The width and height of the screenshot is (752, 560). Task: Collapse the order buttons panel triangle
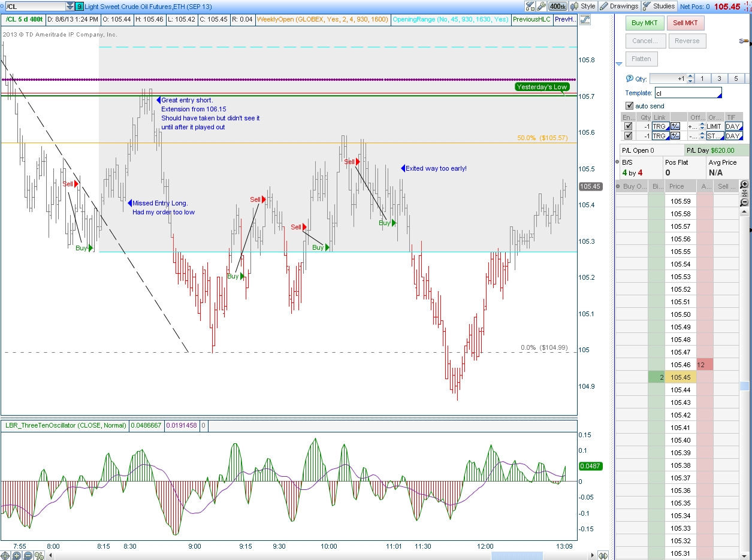pos(619,64)
